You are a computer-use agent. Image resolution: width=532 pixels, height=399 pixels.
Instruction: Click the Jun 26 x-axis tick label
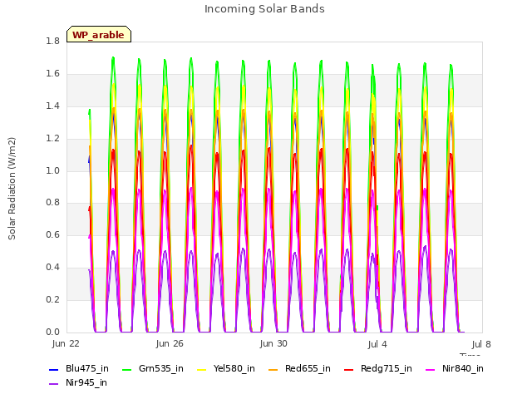point(170,343)
